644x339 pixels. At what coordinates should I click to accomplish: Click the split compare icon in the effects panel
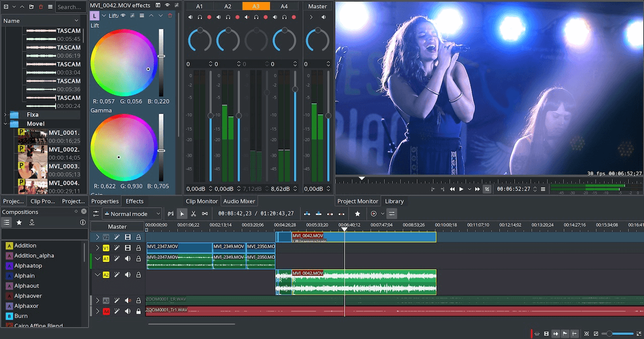(x=157, y=6)
